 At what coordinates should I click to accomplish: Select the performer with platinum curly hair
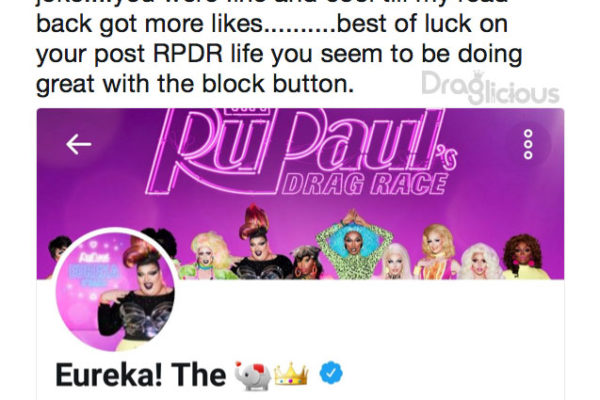480,261
